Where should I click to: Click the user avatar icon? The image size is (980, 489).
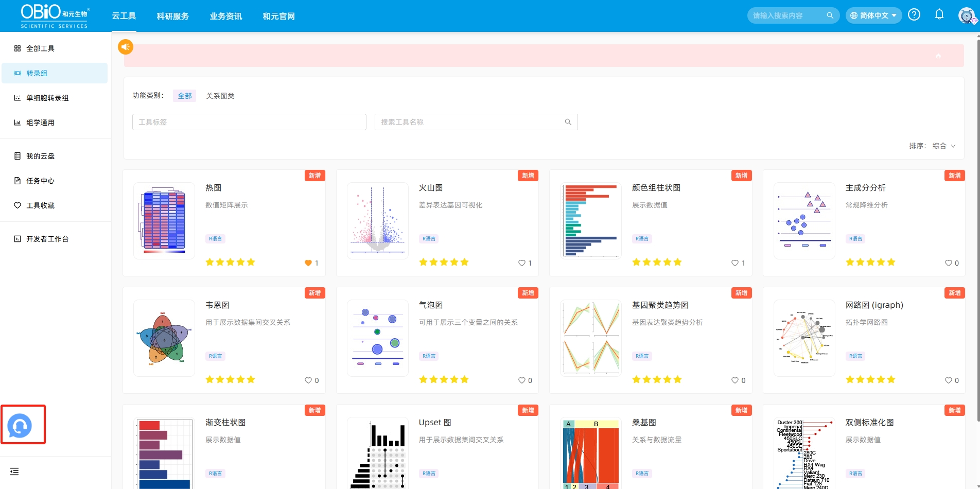(966, 16)
